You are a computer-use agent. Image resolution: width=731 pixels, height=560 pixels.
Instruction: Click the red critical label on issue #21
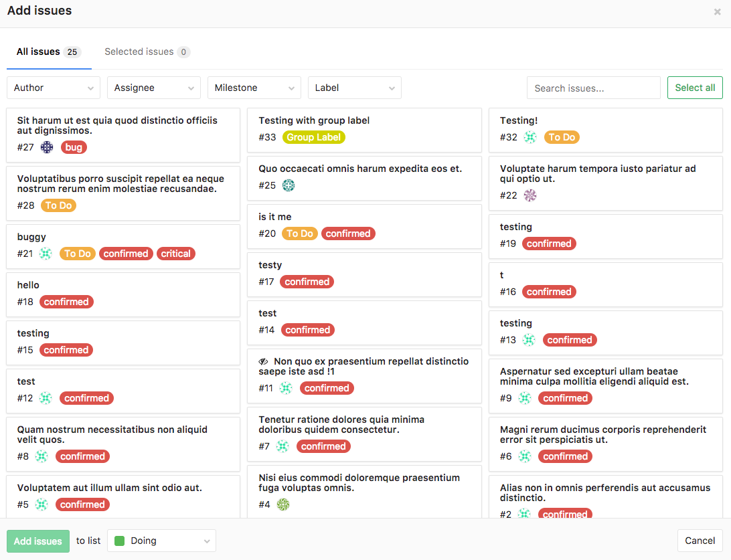[x=175, y=254]
